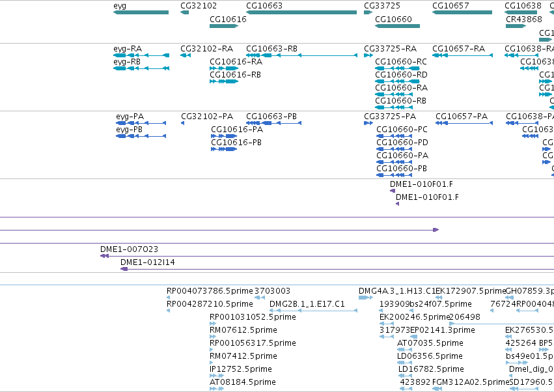This screenshot has width=554, height=392.
Task: Select the CG10657 gene bar
Action: coord(462,12)
